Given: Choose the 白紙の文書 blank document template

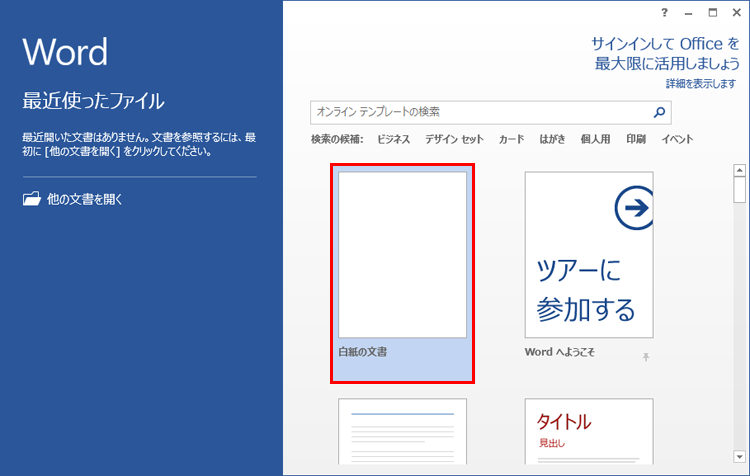Looking at the screenshot, I should (402, 273).
